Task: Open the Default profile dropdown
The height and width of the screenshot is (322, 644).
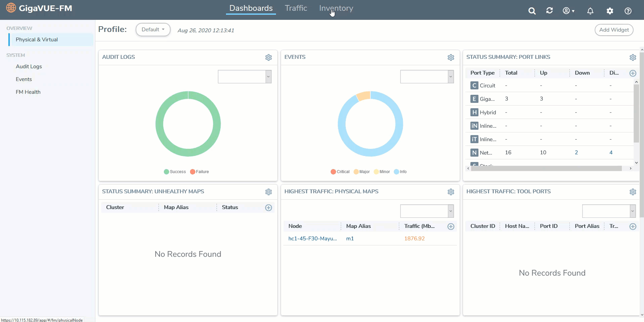Action: point(153,30)
